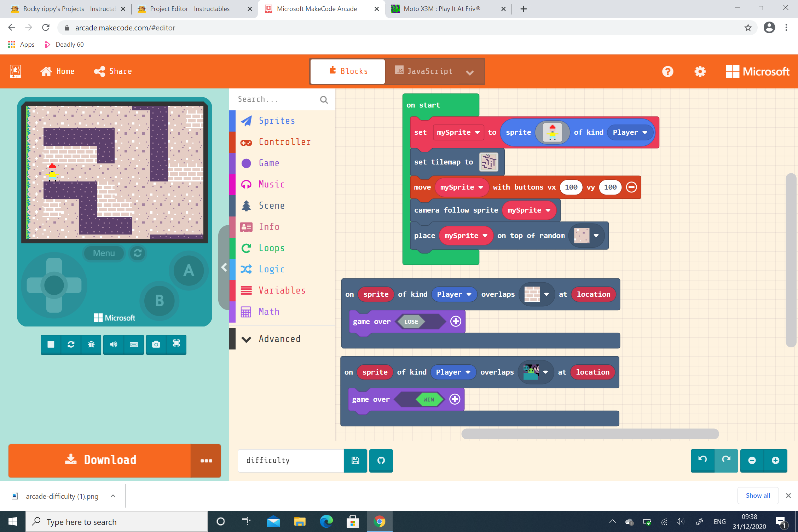This screenshot has height=532, width=798.
Task: Open the Scene toolbox category
Action: (x=272, y=206)
